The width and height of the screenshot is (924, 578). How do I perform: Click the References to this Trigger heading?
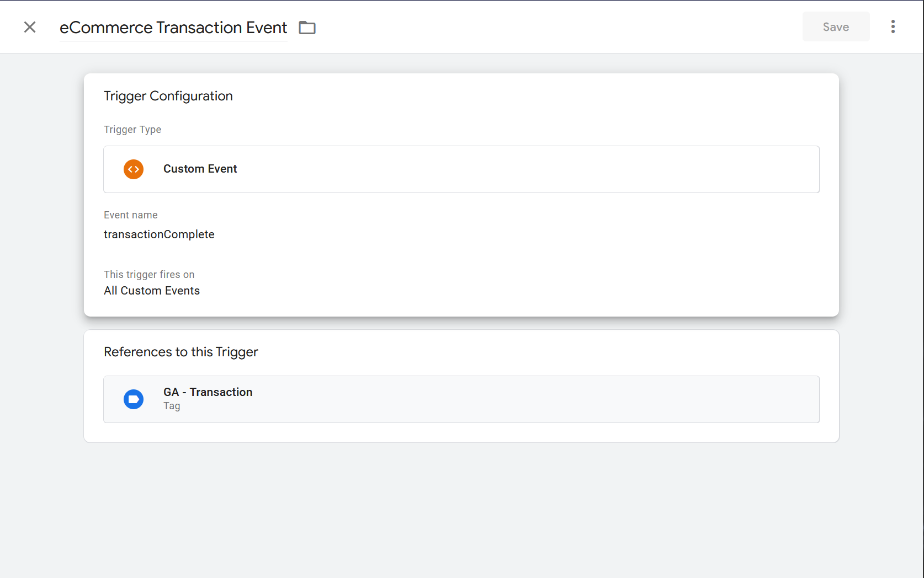[181, 352]
